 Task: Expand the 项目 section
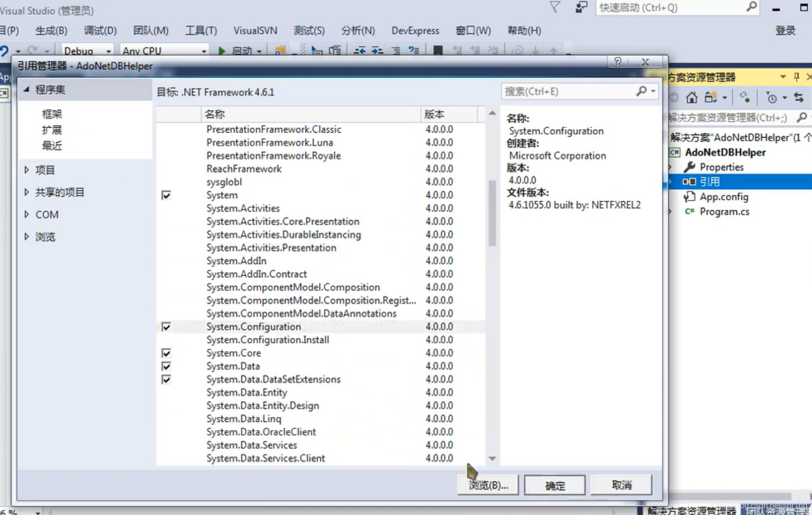coord(27,170)
